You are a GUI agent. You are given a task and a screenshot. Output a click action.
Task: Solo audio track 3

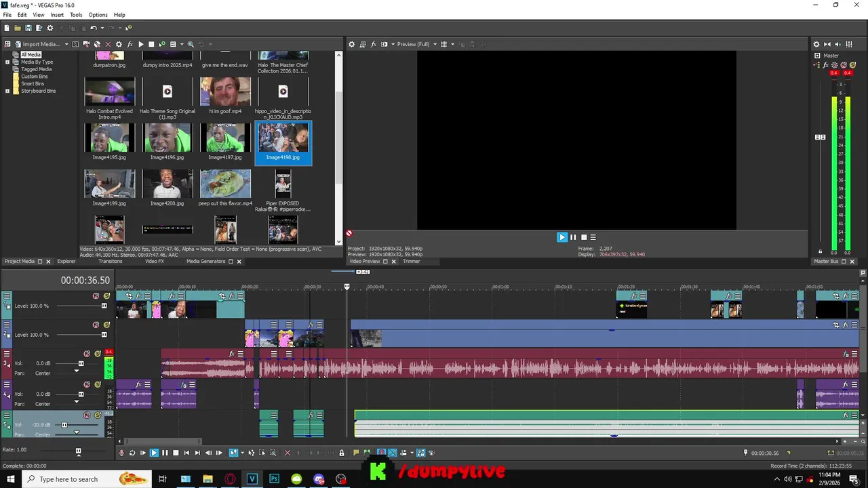pyautogui.click(x=98, y=354)
